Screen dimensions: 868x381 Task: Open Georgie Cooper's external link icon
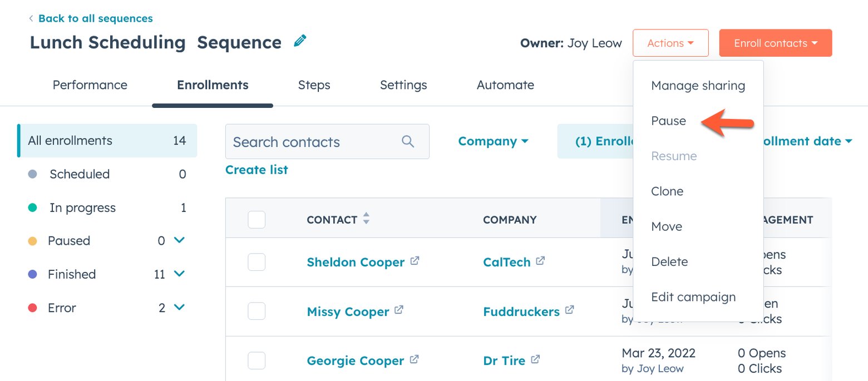414,359
